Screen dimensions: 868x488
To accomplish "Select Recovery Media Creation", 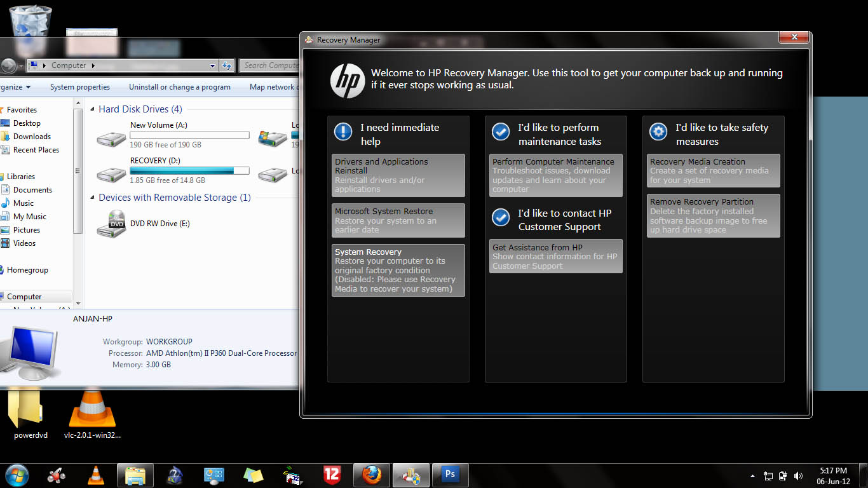I will (x=713, y=171).
